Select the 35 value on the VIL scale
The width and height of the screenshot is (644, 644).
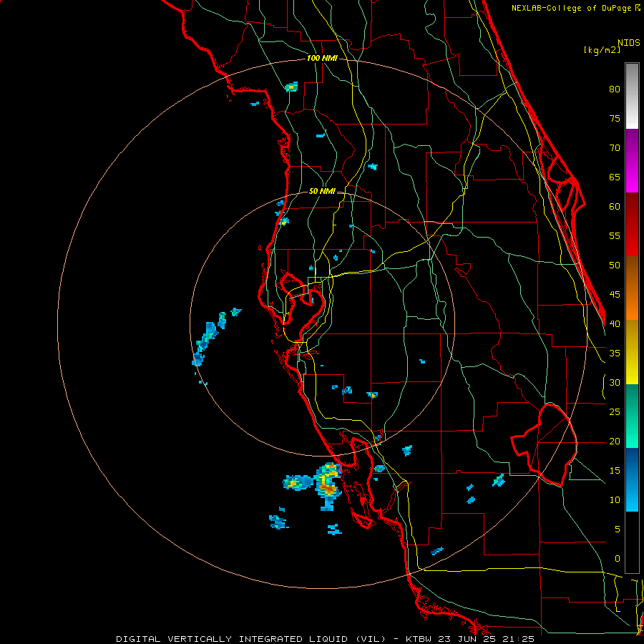(x=615, y=353)
